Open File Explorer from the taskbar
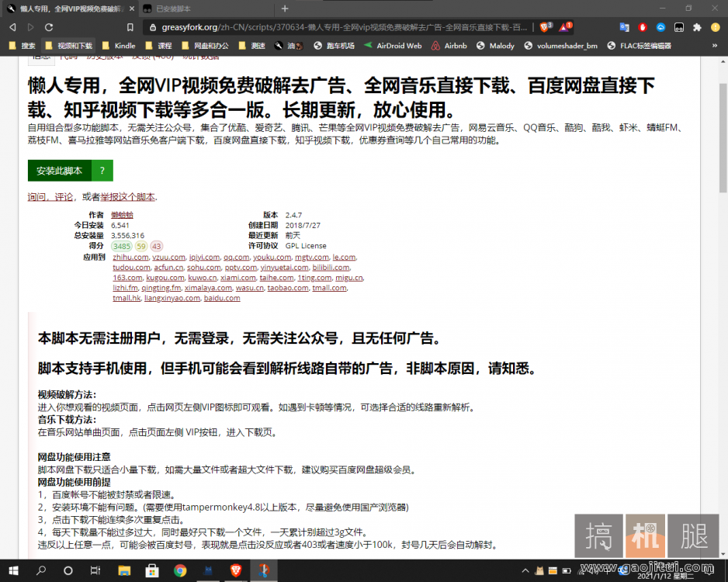728x582 pixels. [x=124, y=570]
